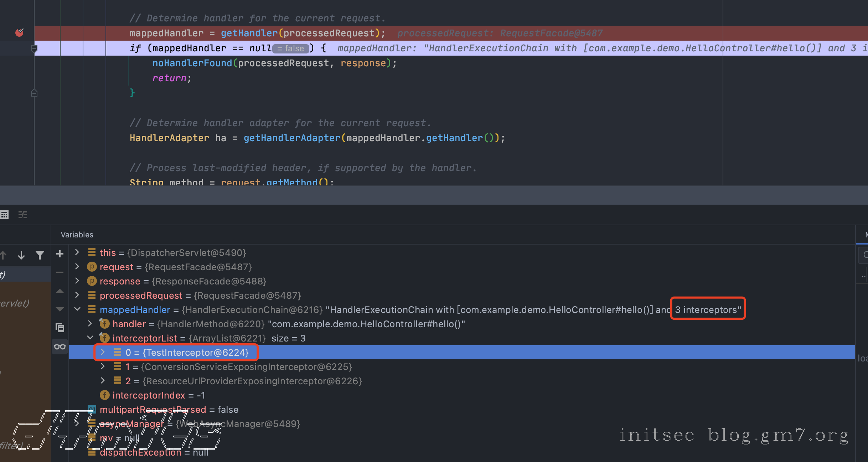Click the getHandlerAdapter method call
868x462 pixels.
pyautogui.click(x=291, y=138)
